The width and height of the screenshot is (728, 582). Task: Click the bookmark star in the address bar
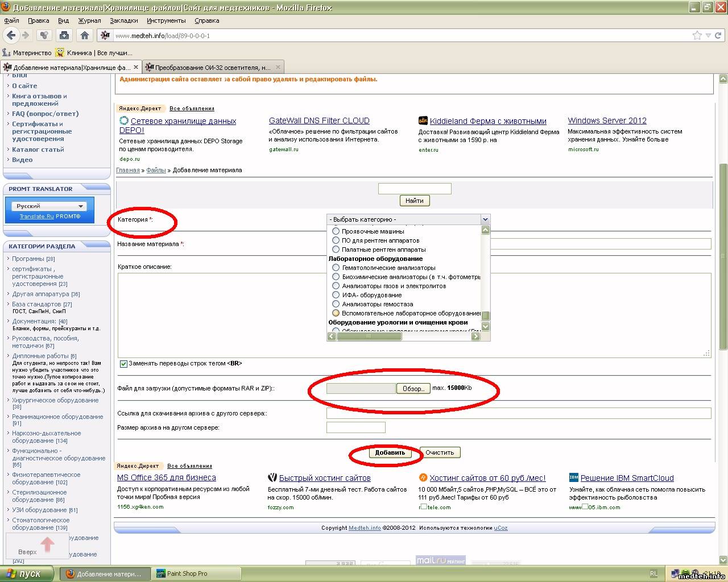pyautogui.click(x=697, y=35)
